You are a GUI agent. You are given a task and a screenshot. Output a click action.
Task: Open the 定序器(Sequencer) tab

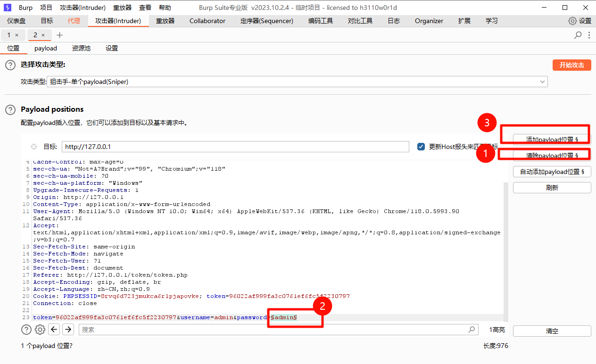click(x=267, y=21)
